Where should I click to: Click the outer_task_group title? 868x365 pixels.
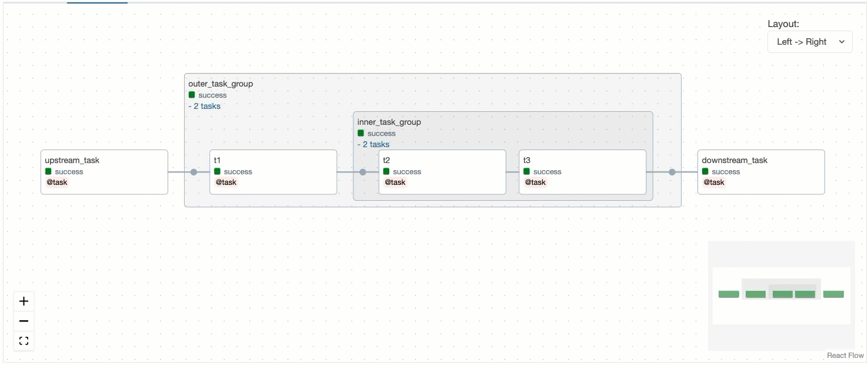click(221, 84)
